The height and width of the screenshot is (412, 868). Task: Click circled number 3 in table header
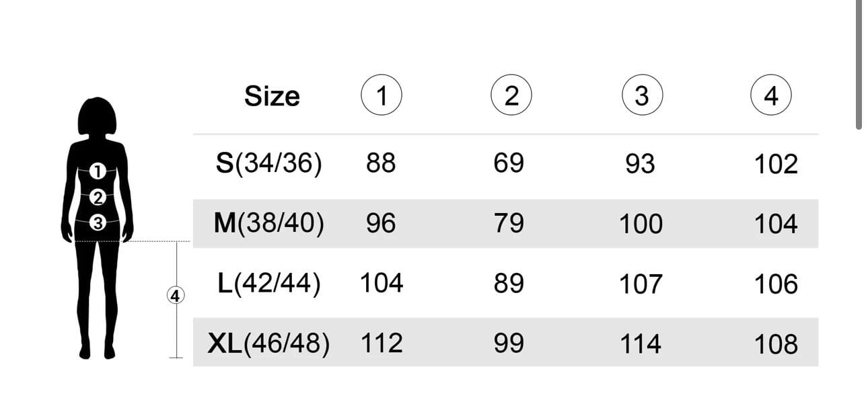pyautogui.click(x=642, y=95)
